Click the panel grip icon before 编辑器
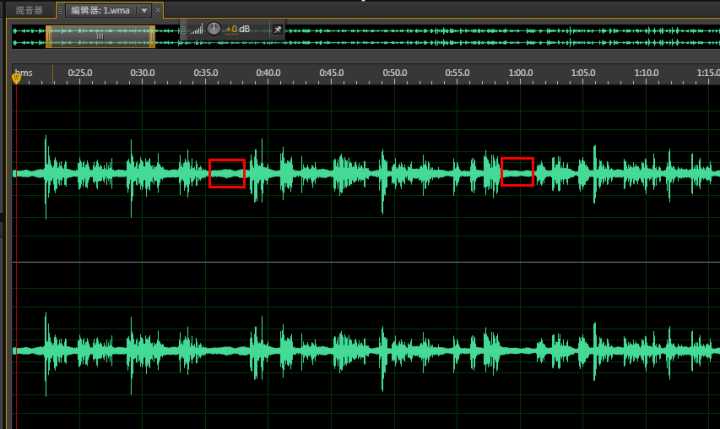720x429 pixels. pos(60,10)
